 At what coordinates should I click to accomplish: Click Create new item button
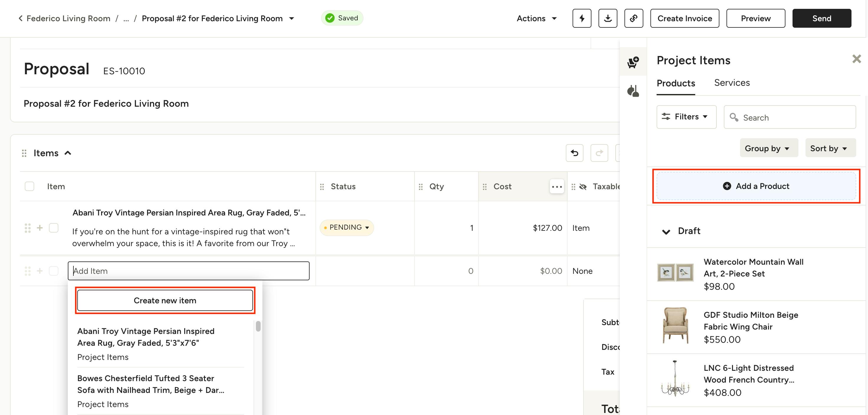tap(165, 300)
